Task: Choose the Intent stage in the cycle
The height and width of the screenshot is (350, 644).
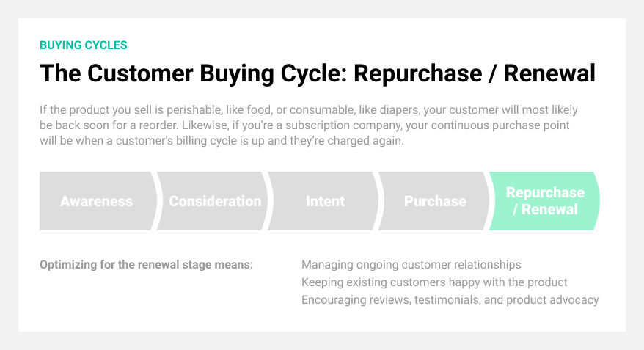Action: (x=325, y=201)
